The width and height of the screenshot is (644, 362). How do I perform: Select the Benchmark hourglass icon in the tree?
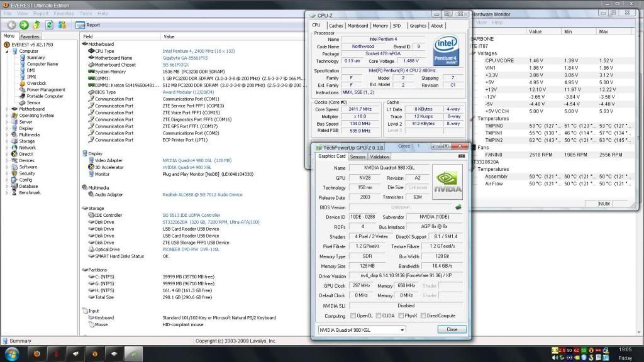[14, 192]
